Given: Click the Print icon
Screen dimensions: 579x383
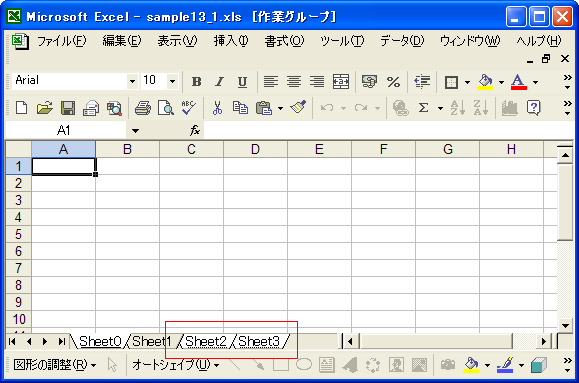Looking at the screenshot, I should [143, 108].
